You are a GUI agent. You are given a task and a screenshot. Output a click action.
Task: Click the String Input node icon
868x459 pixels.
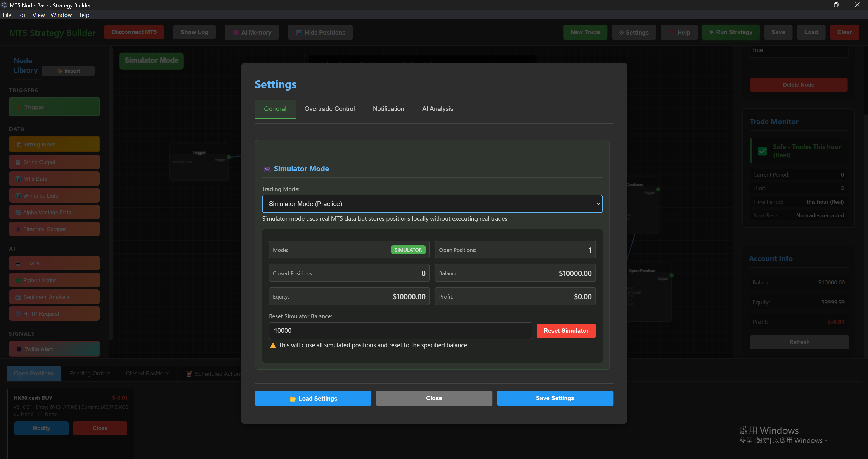[x=19, y=144]
